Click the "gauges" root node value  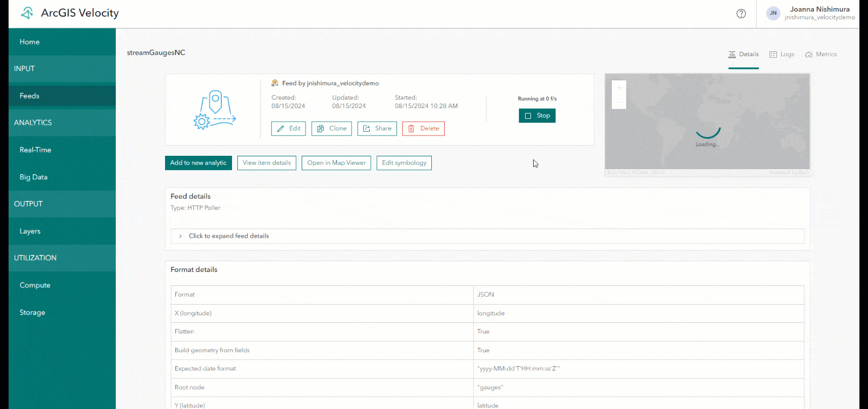[x=490, y=387]
